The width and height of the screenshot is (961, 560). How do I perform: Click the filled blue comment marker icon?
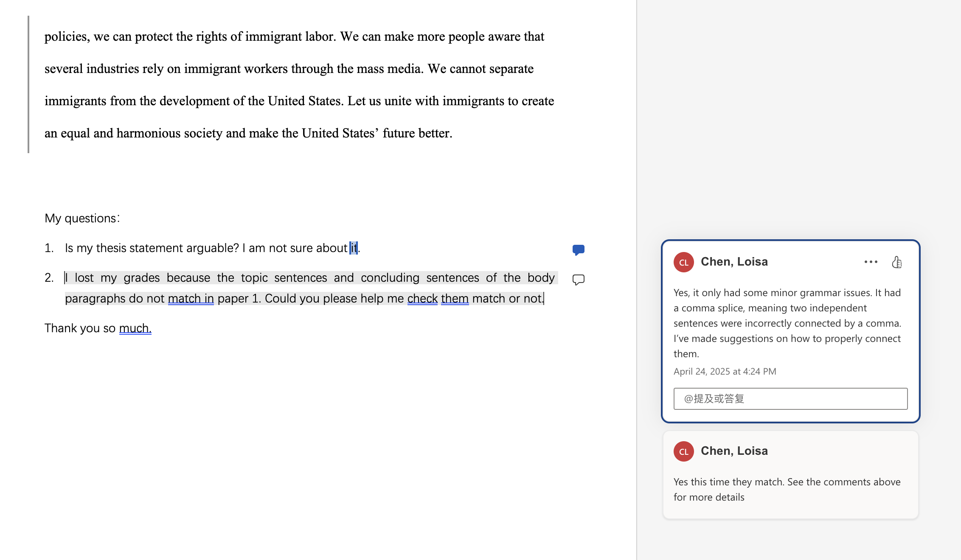pos(578,249)
